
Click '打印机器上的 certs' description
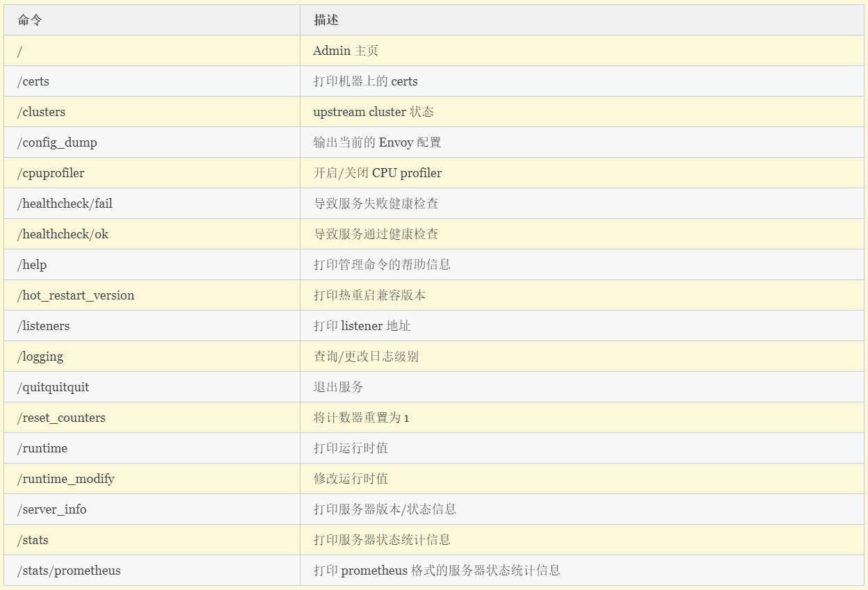click(366, 81)
